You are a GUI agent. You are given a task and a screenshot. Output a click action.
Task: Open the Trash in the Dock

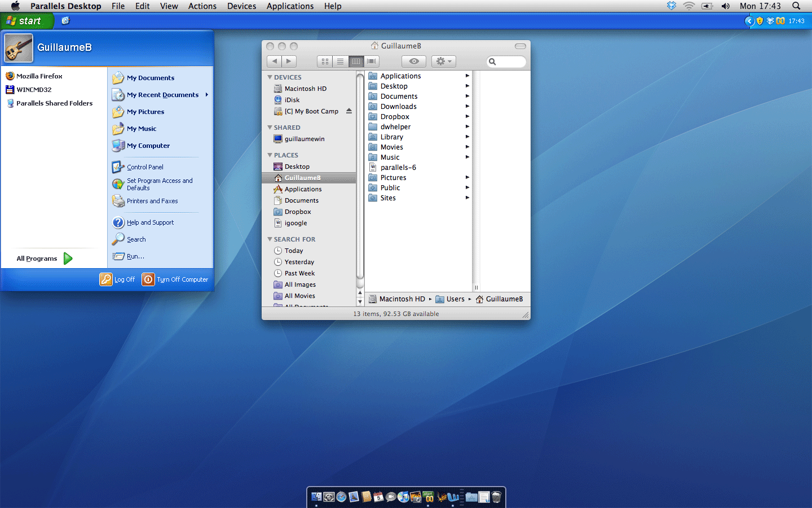[496, 497]
